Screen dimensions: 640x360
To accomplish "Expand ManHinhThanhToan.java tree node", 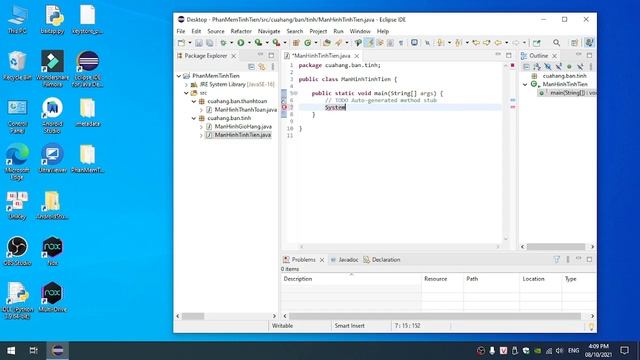I will coord(201,110).
